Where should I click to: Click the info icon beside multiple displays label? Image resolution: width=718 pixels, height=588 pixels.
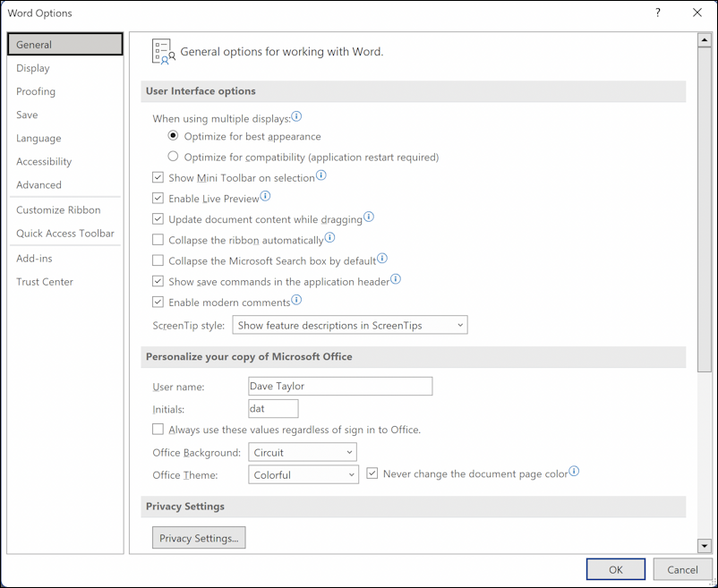pyautogui.click(x=296, y=116)
